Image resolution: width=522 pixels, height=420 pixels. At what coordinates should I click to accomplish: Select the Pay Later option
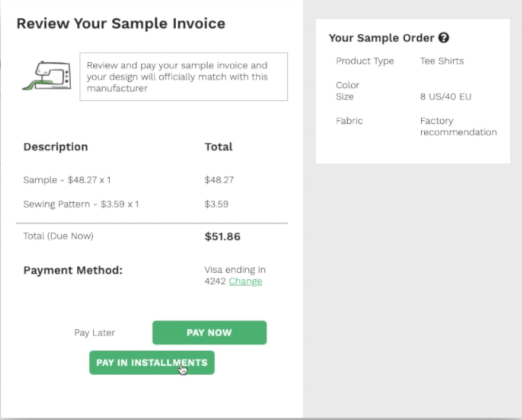pos(94,332)
